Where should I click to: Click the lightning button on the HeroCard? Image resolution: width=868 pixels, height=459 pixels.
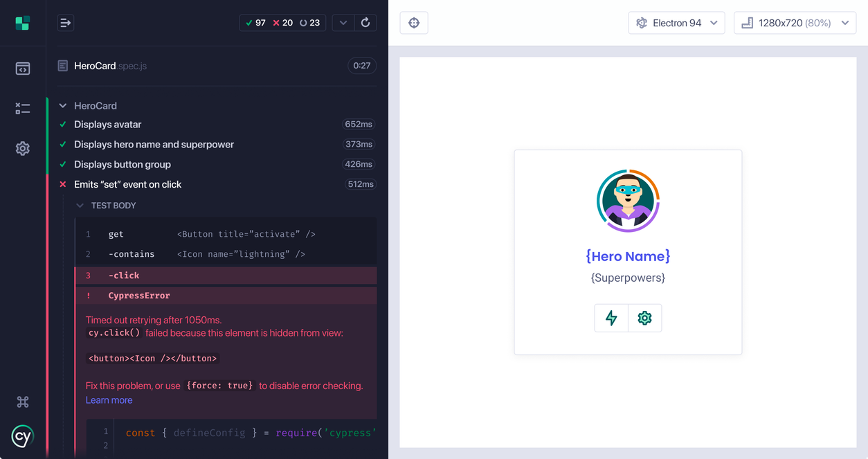click(x=611, y=318)
